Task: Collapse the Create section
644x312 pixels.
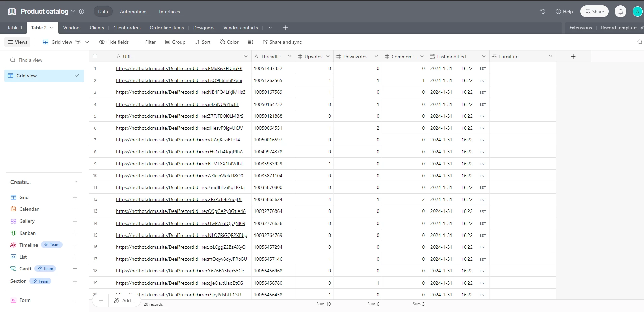Action: coord(76,182)
